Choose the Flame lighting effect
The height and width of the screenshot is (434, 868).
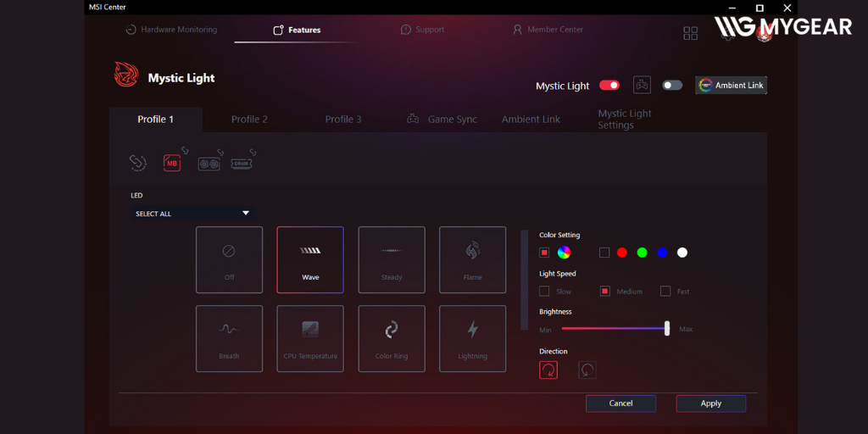point(472,259)
